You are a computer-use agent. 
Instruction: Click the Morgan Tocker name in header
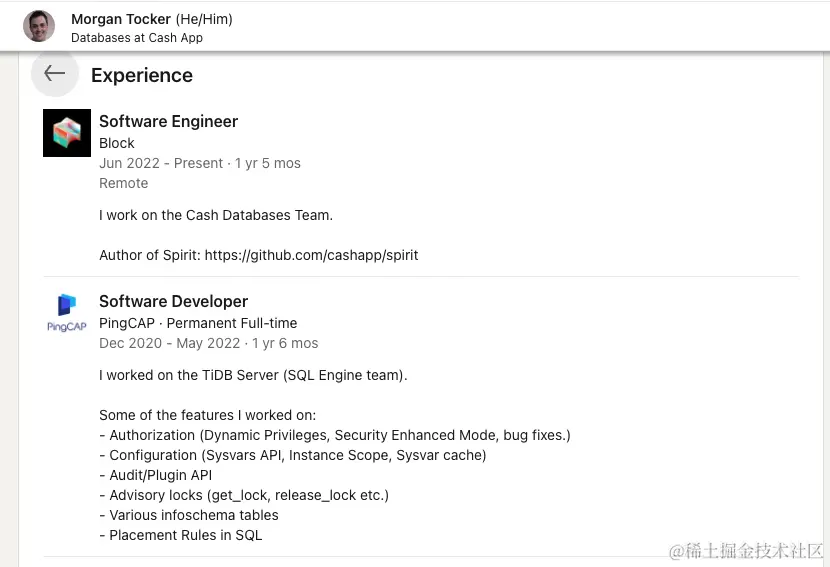(121, 19)
